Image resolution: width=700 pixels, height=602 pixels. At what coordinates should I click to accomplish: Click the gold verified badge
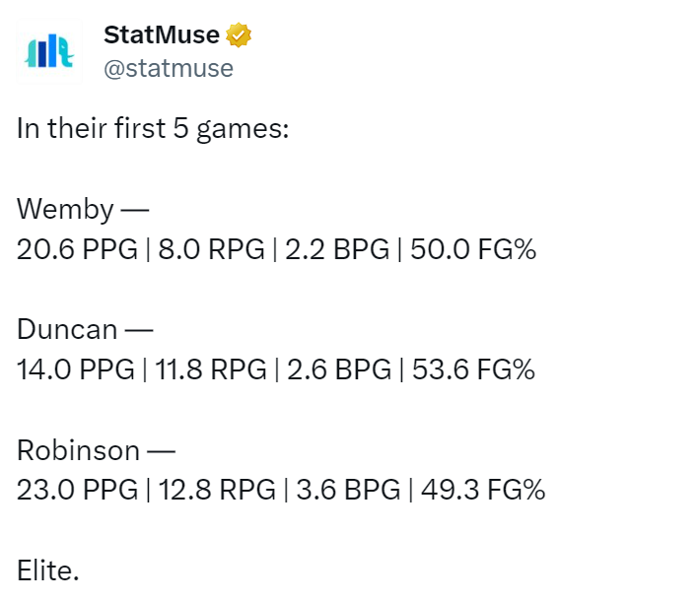(240, 36)
